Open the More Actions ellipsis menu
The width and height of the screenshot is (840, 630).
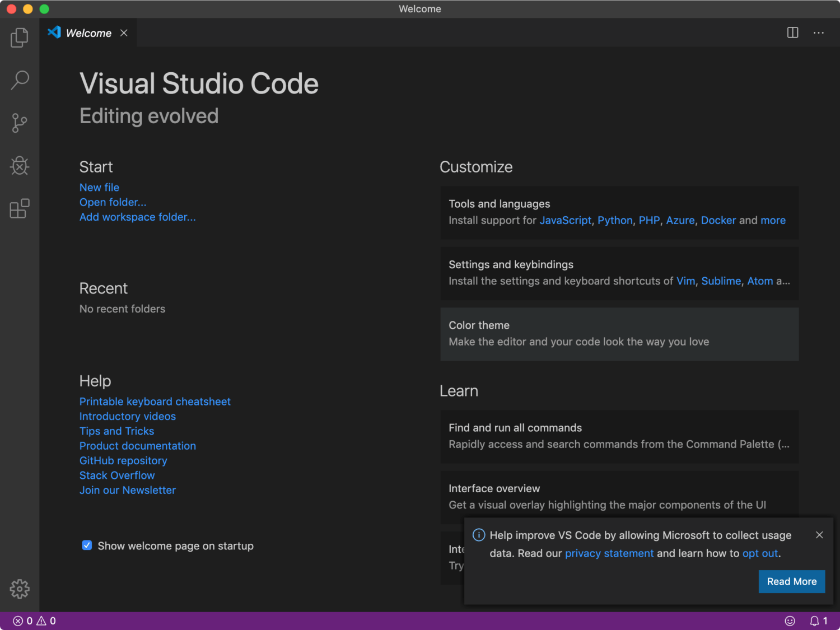[x=819, y=32]
